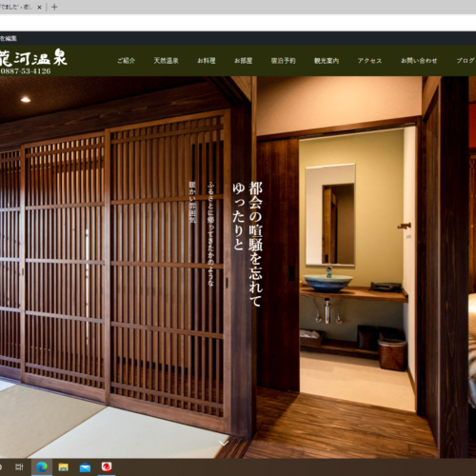
Task: Open the ブログ link in navigation
Action: (466, 61)
